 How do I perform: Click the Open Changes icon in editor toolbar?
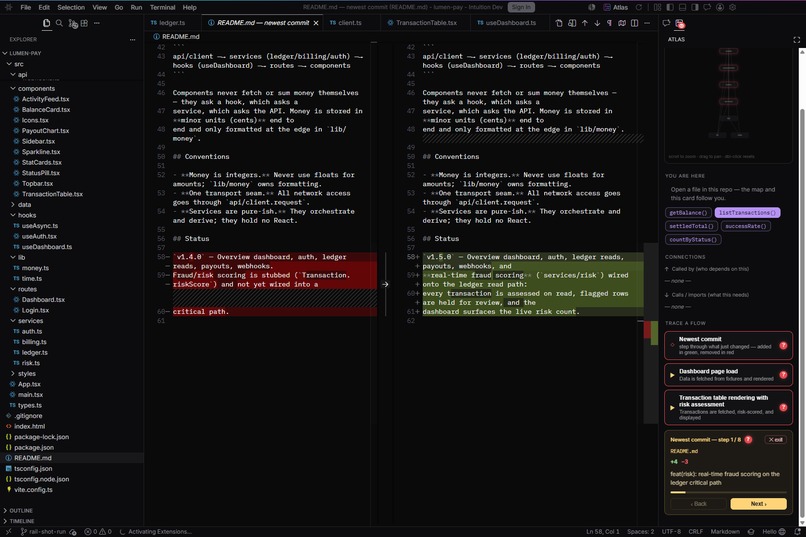[x=572, y=23]
